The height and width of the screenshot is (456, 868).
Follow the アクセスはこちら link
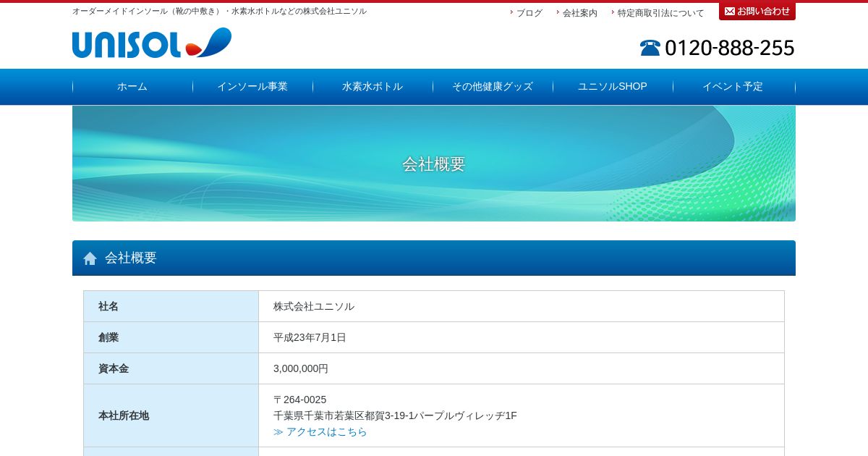[320, 431]
